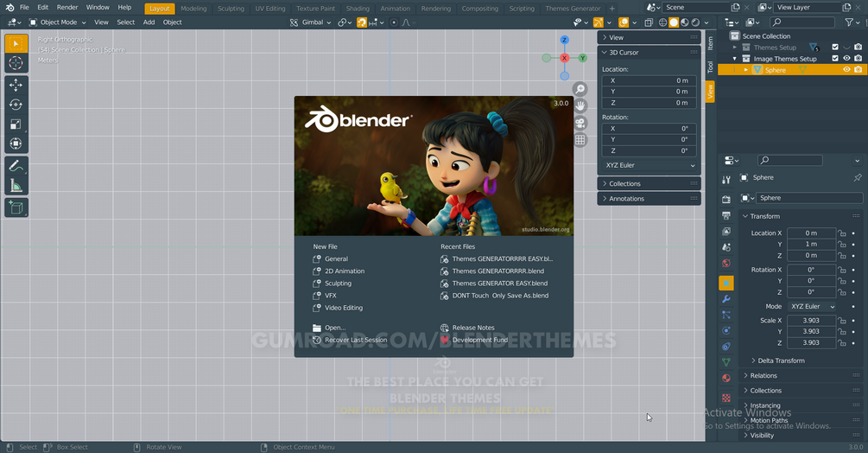The height and width of the screenshot is (453, 868).
Task: Open the View Layer properties tab icon
Action: pos(726,231)
